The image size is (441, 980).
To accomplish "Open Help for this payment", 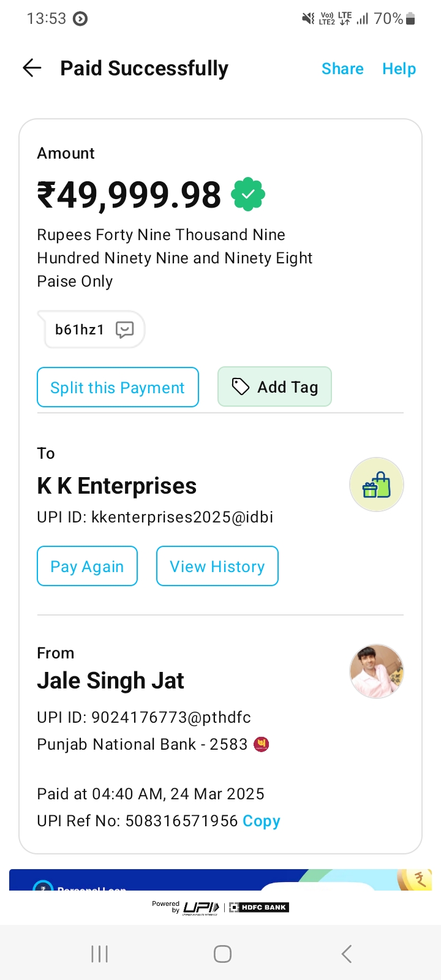I will [399, 69].
